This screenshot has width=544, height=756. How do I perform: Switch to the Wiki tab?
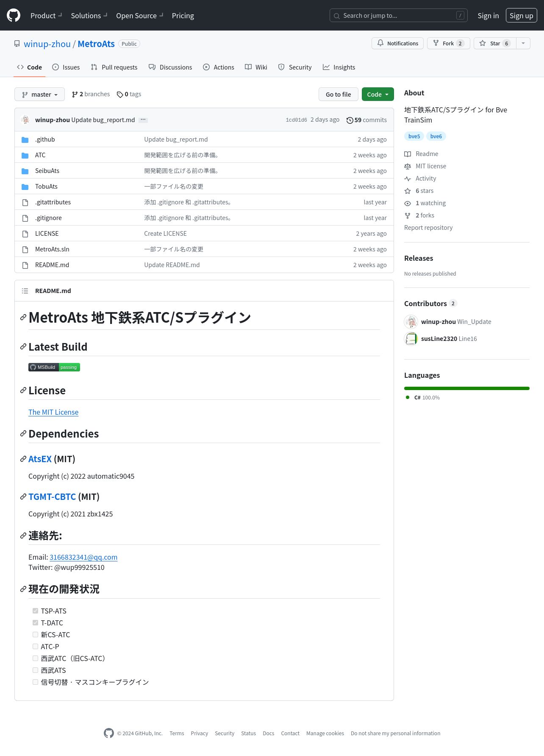click(x=256, y=67)
